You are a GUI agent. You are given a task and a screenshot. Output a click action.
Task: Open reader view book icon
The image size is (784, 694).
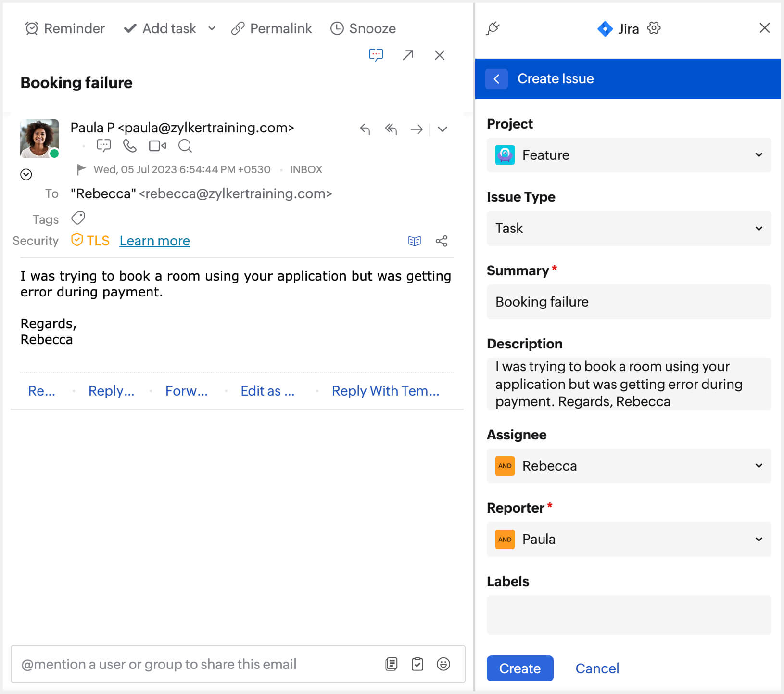414,241
